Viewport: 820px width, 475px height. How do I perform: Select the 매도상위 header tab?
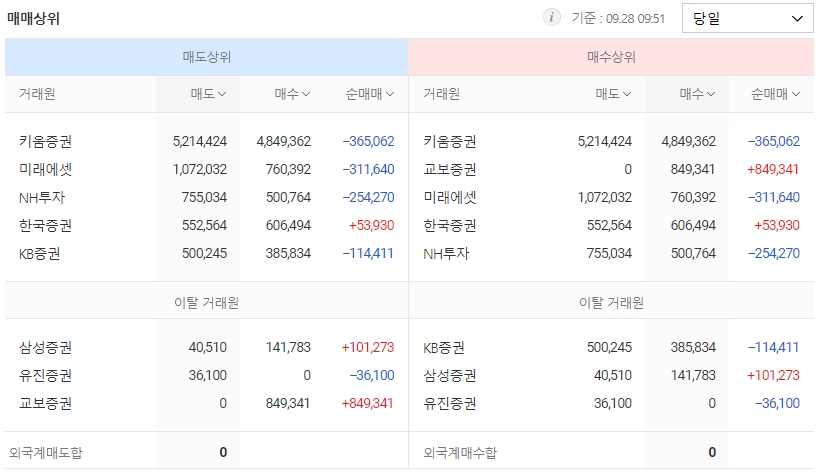[207, 57]
